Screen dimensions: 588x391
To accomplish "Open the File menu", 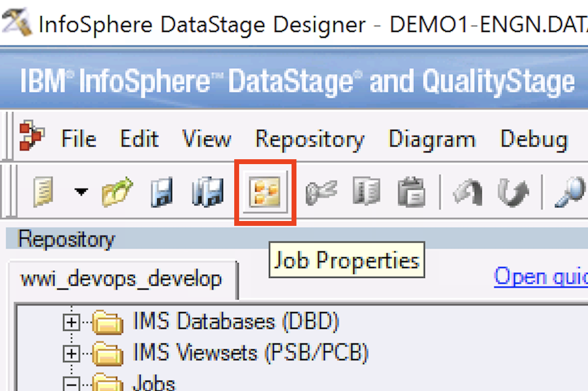I will pyautogui.click(x=78, y=139).
